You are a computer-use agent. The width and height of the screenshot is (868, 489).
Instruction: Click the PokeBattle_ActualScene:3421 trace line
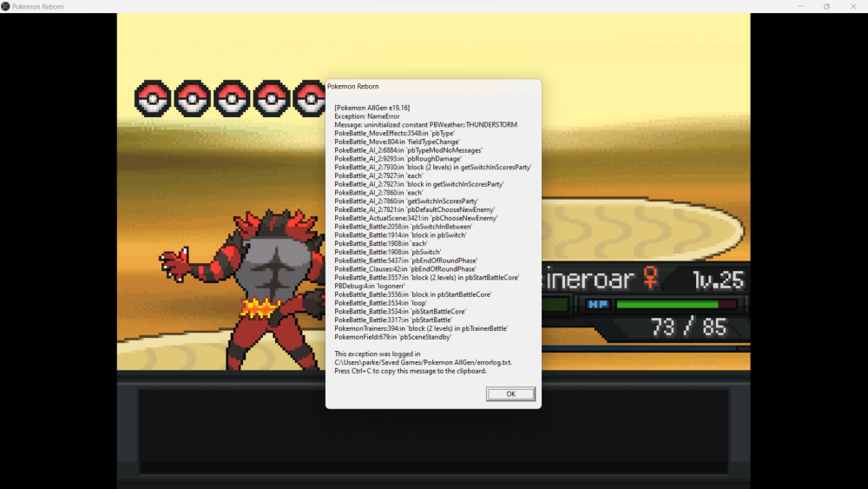click(416, 218)
